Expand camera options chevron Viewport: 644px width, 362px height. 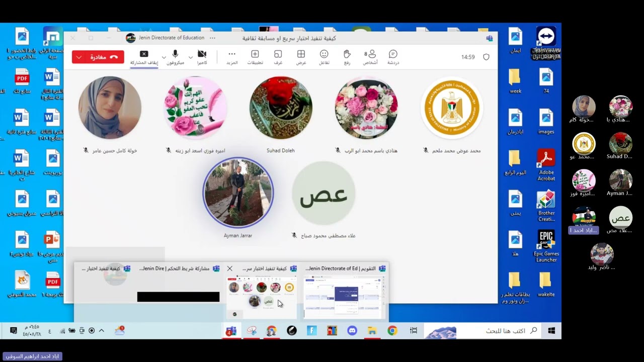click(191, 57)
